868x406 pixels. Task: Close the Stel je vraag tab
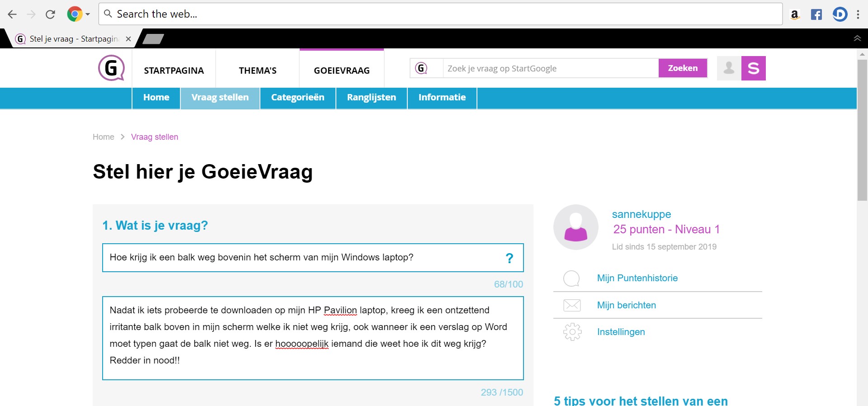[128, 39]
